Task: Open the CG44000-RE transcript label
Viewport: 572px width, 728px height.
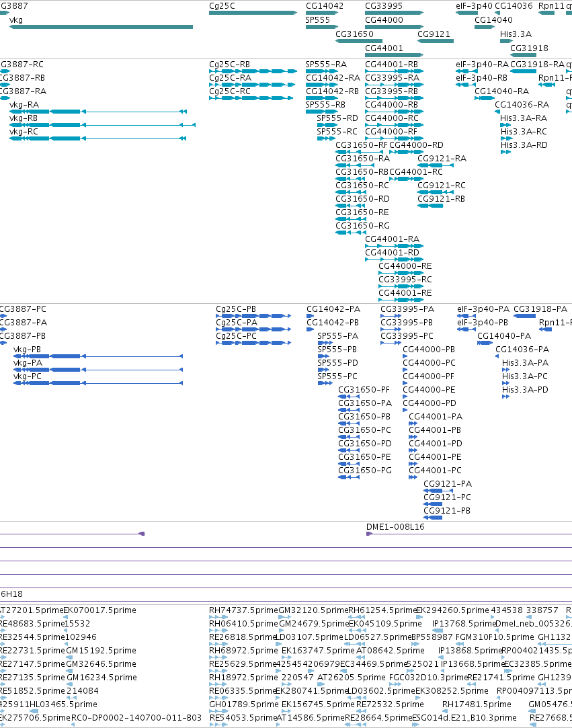Action: pos(405,266)
